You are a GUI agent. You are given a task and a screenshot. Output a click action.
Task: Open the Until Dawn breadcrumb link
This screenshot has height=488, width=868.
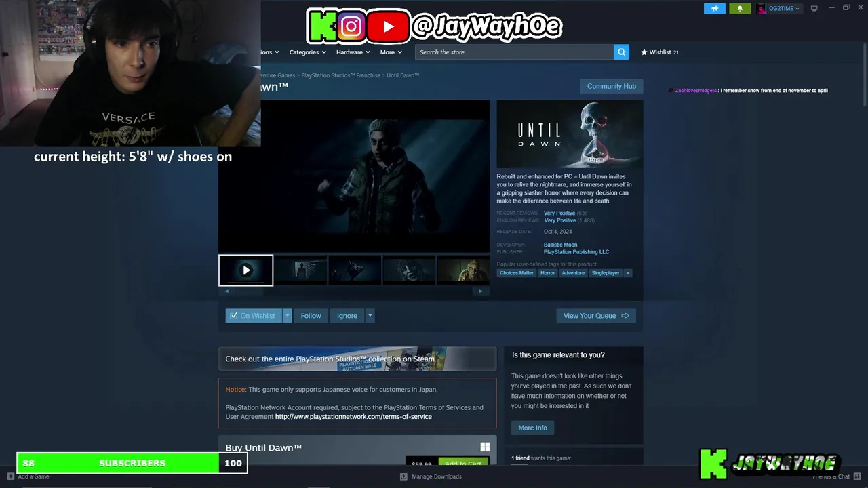click(x=403, y=75)
